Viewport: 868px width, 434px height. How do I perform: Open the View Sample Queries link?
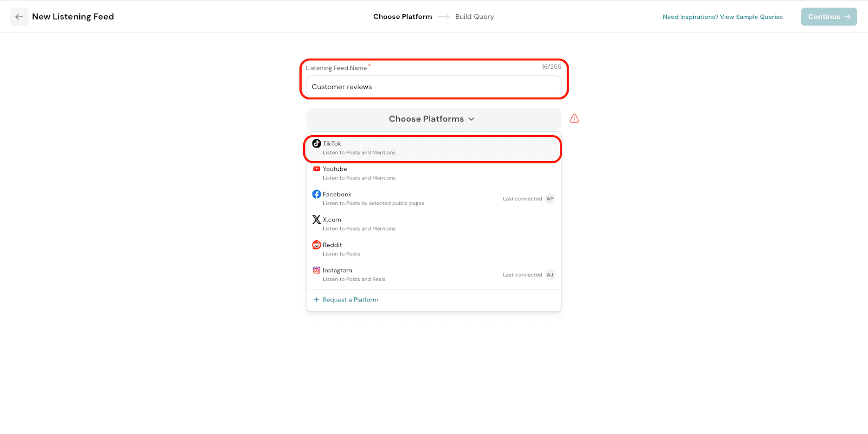point(723,17)
